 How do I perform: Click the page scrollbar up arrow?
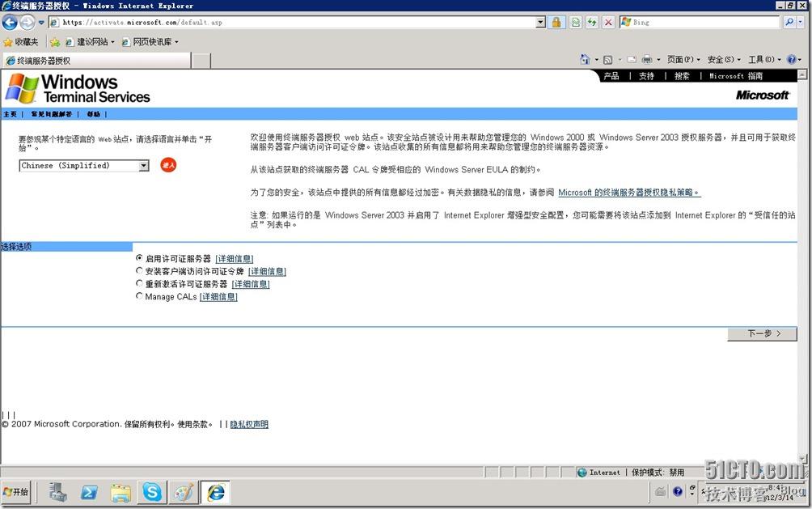(802, 75)
